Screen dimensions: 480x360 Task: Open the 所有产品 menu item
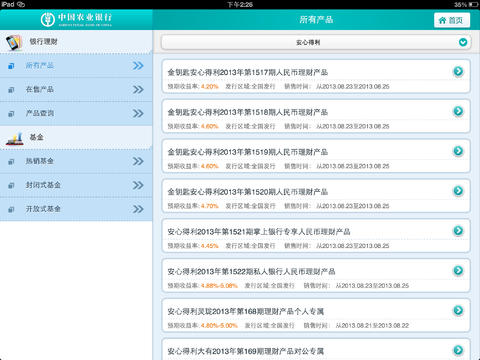(x=76, y=66)
